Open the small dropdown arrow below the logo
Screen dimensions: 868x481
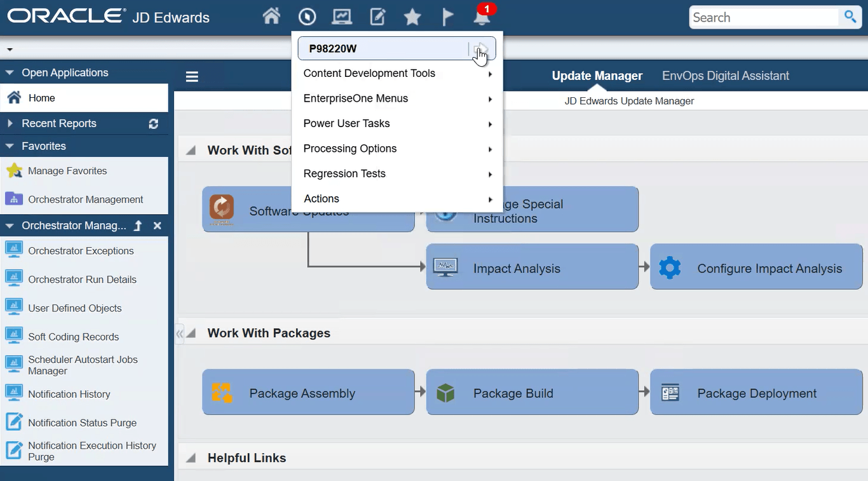coord(10,49)
